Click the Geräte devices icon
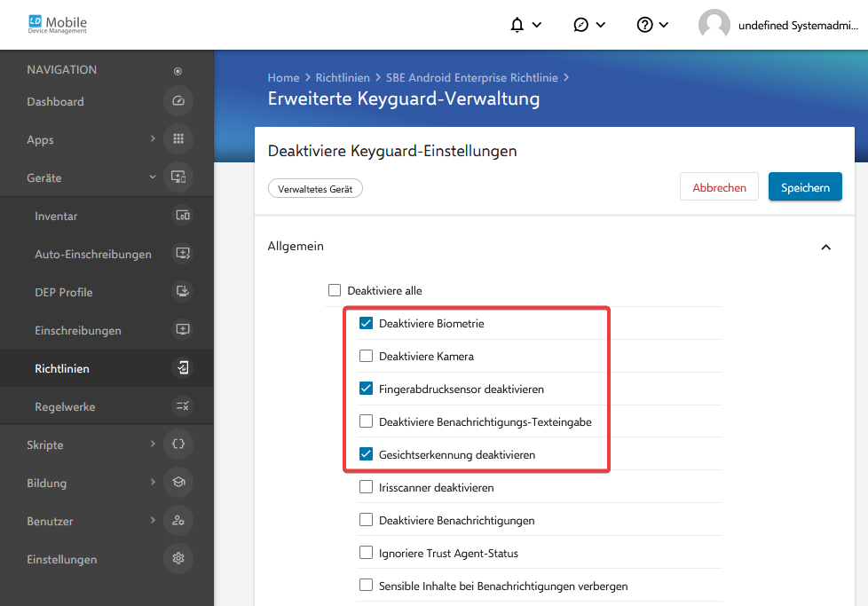868x606 pixels. tap(178, 177)
